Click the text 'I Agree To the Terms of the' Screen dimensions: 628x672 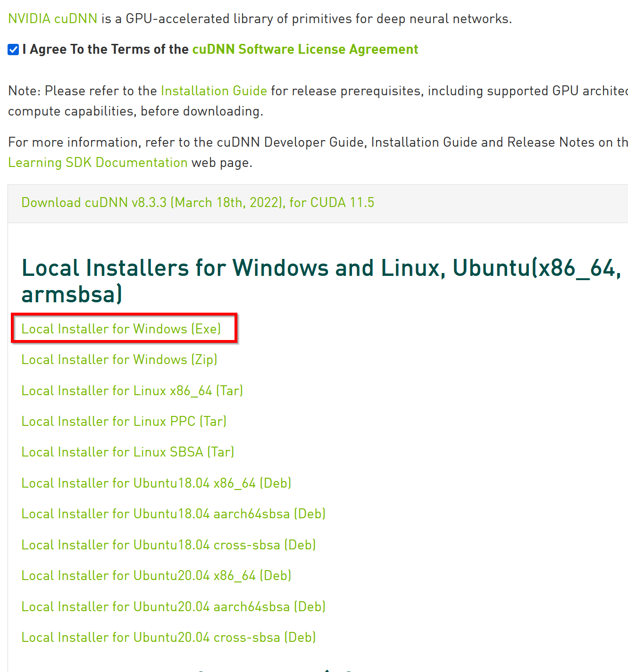click(105, 50)
